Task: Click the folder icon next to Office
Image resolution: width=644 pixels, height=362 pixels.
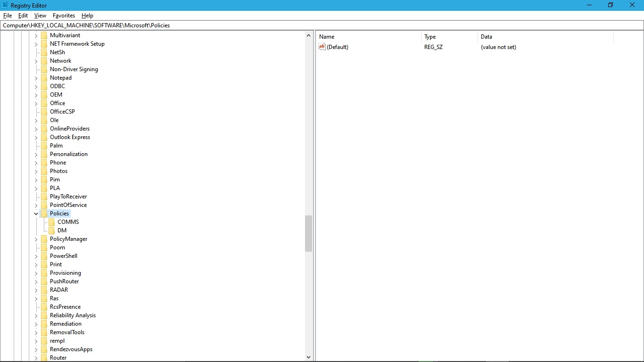Action: [44, 103]
